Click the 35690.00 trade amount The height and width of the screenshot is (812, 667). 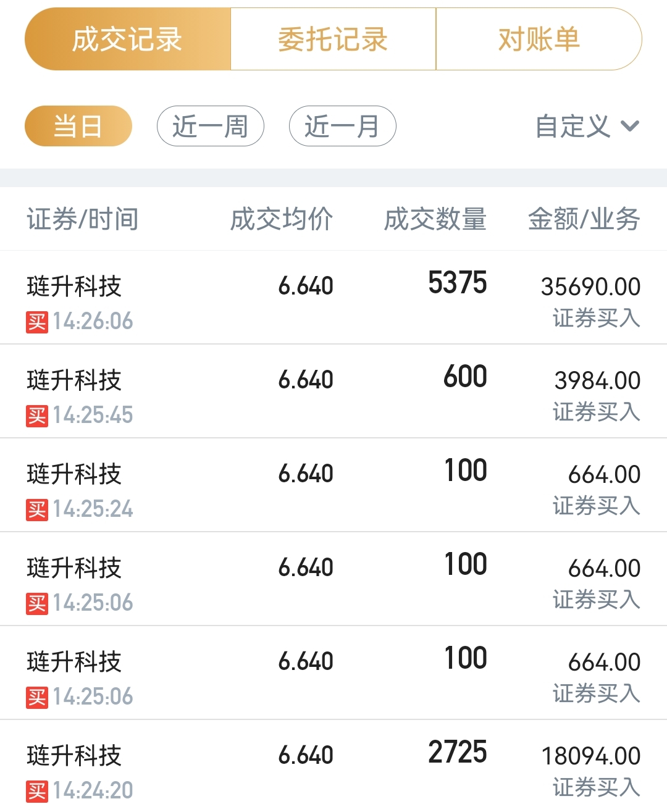pyautogui.click(x=590, y=287)
